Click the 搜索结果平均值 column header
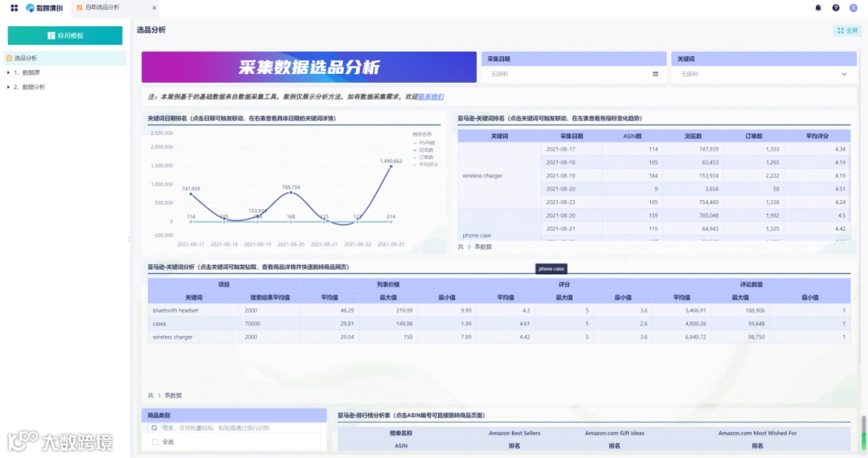This screenshot has height=458, width=868. click(270, 297)
